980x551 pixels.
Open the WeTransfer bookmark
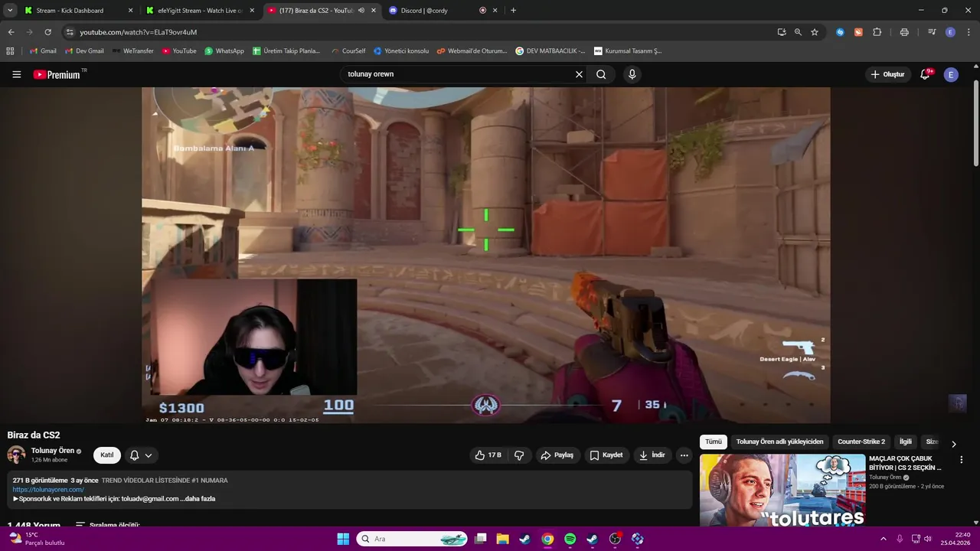[x=132, y=51]
